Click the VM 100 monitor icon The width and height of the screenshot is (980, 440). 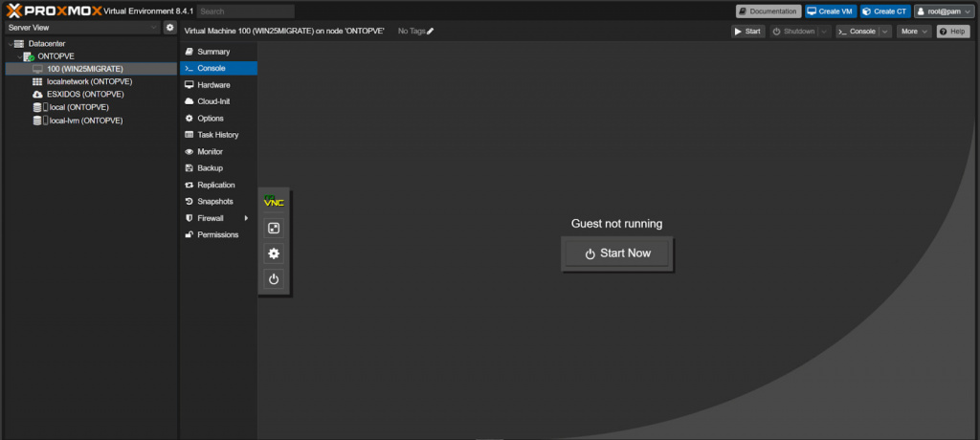pyautogui.click(x=37, y=69)
